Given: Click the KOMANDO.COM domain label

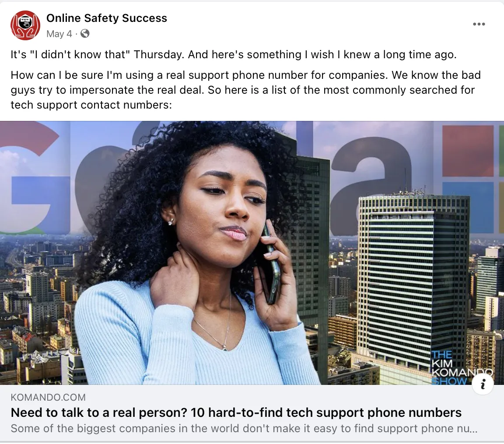Looking at the screenshot, I should tap(48, 397).
